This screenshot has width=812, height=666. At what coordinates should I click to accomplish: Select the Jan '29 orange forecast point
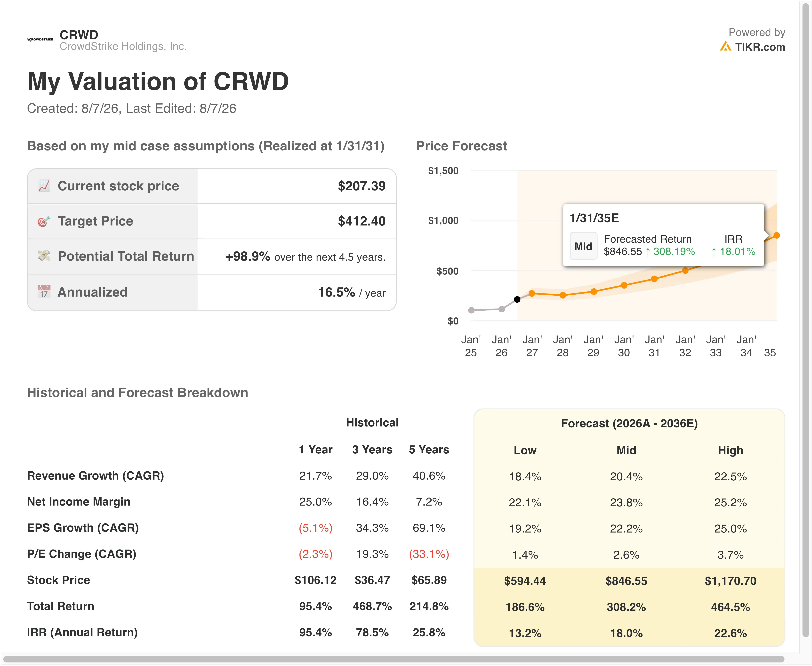(x=594, y=291)
